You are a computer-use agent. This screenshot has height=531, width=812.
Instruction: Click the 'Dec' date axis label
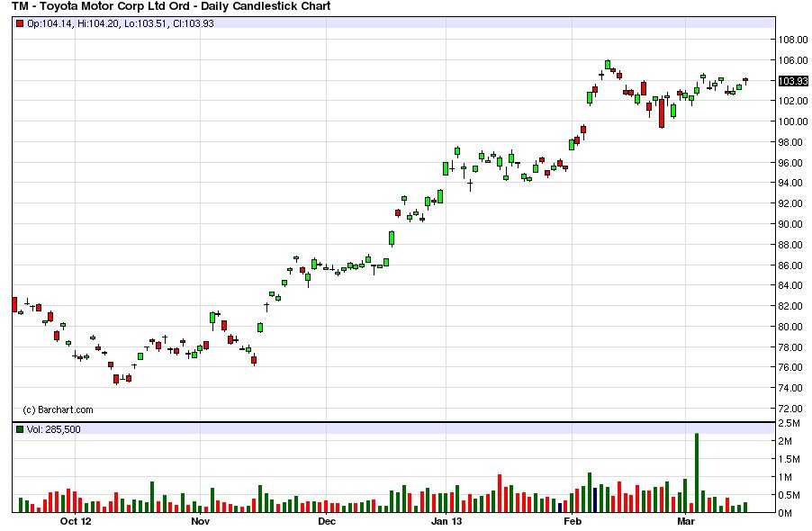coord(327,521)
